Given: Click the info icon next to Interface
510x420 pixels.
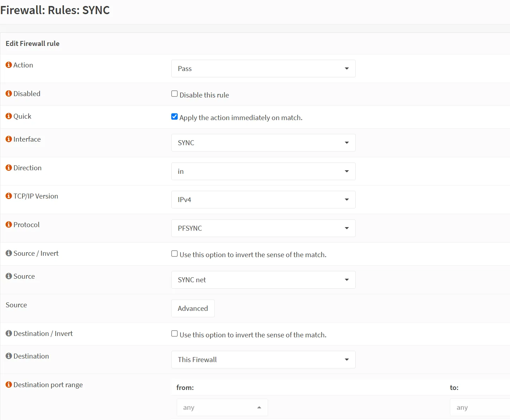Looking at the screenshot, I should click(x=9, y=139).
